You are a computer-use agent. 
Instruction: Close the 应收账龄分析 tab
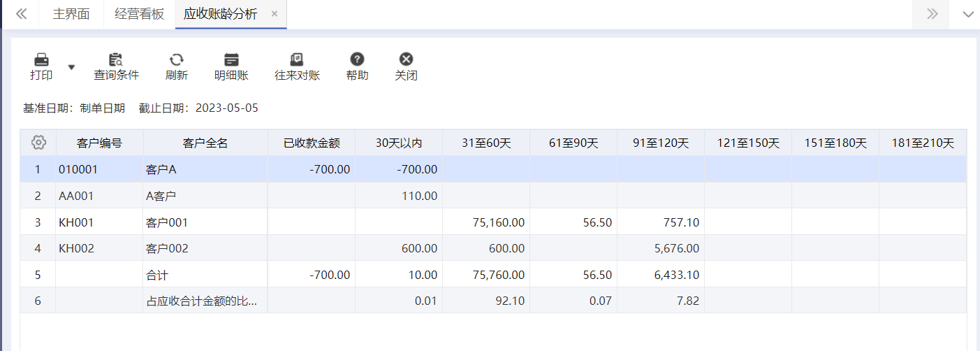coord(275,14)
